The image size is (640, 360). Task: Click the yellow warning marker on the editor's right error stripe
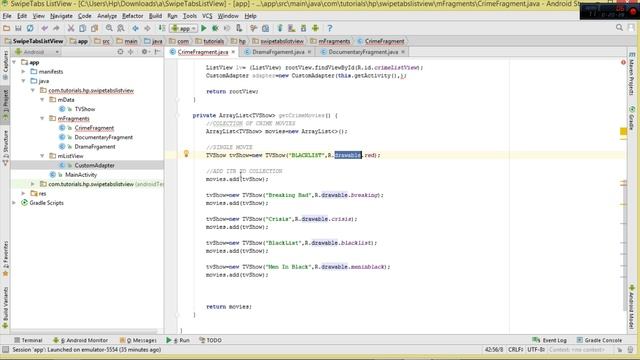coord(623,131)
